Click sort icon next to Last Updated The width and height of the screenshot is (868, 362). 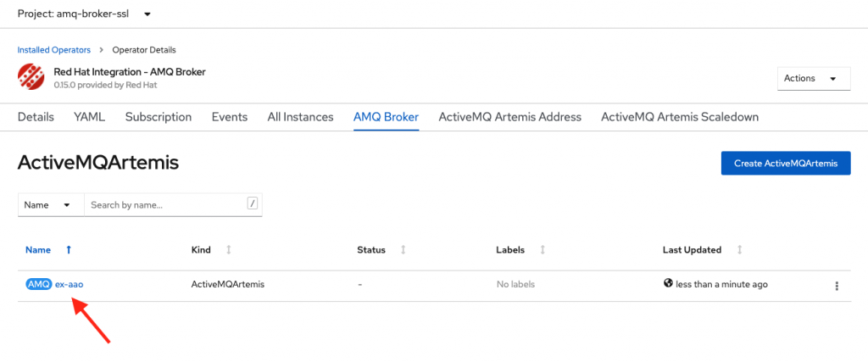pos(740,250)
